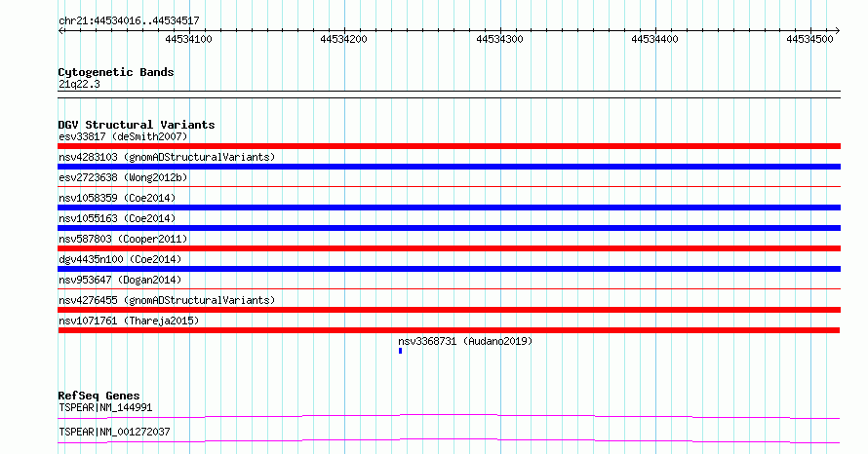Viewport: 868px width, 454px height.
Task: Open nsv4283103 (gnomADStructuralVariants) label
Action: (x=167, y=157)
